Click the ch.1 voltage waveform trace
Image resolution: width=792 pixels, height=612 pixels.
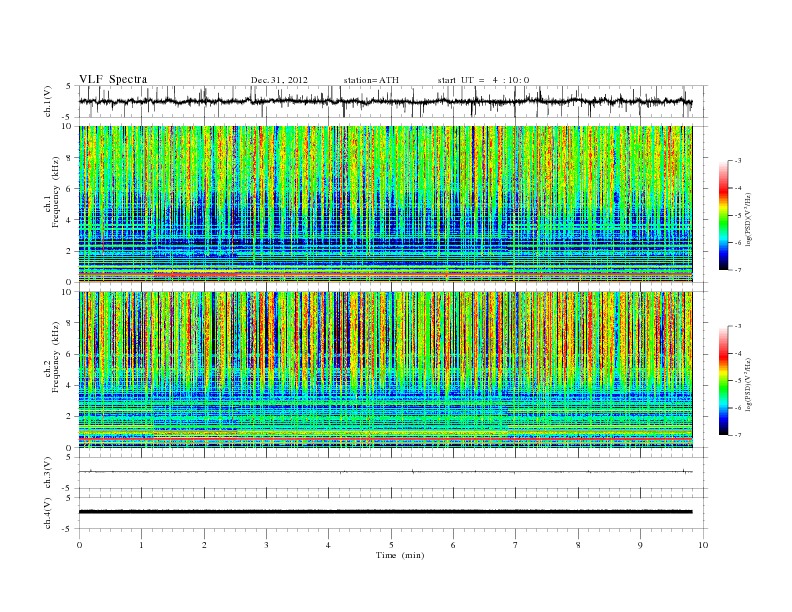point(385,101)
